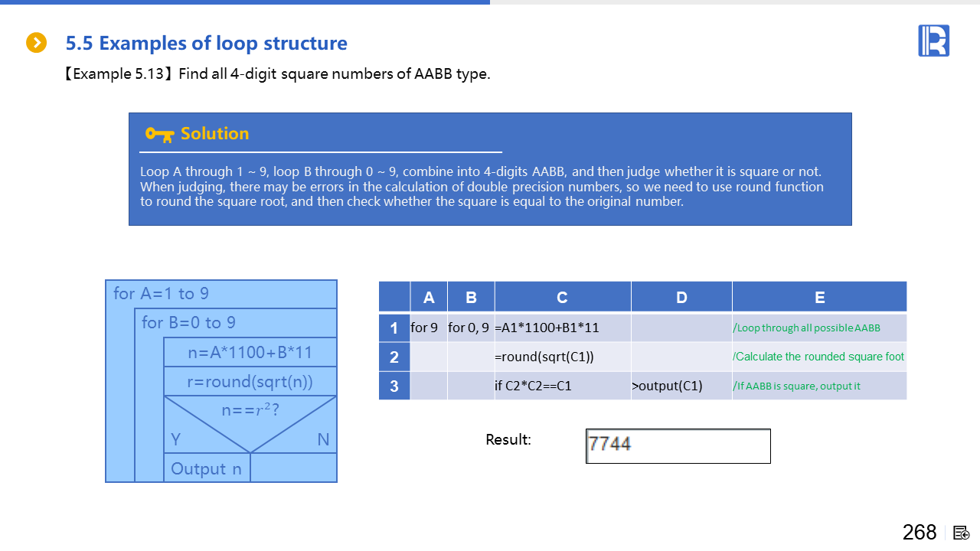Click the >output(C1) cell
Viewport: 980px width, 551px height.
[x=681, y=386]
